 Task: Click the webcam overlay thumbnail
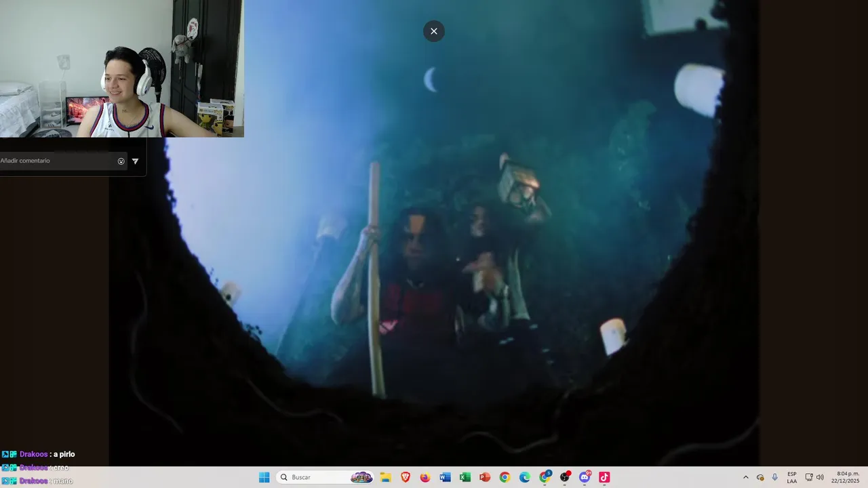pos(122,68)
